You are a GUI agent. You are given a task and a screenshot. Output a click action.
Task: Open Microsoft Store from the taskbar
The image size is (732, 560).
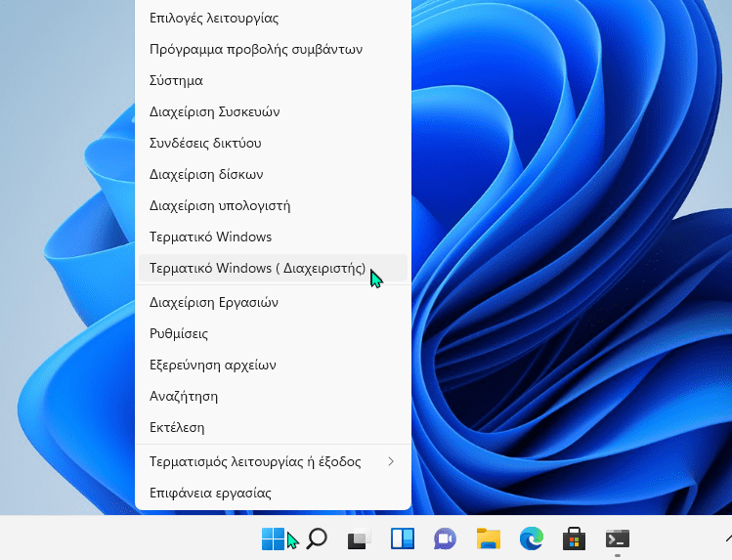(x=575, y=539)
